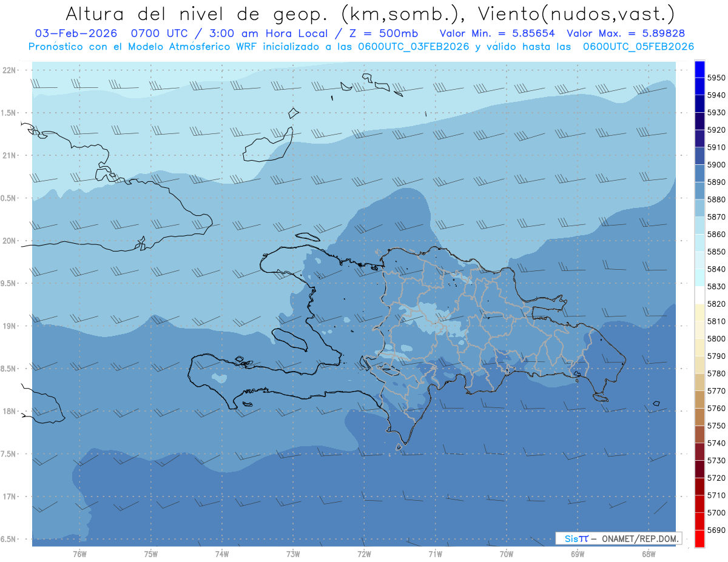
Task: Click the 5880 colorbar label
Action: point(716,199)
